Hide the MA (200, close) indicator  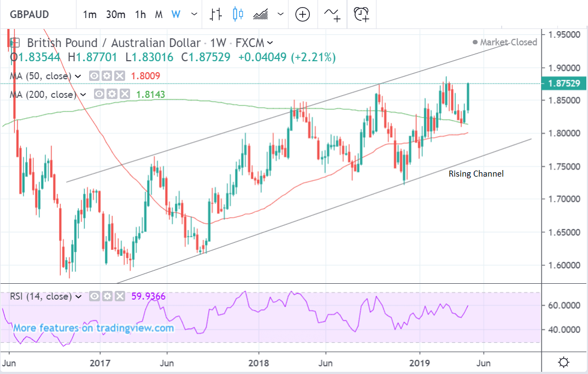pyautogui.click(x=98, y=95)
